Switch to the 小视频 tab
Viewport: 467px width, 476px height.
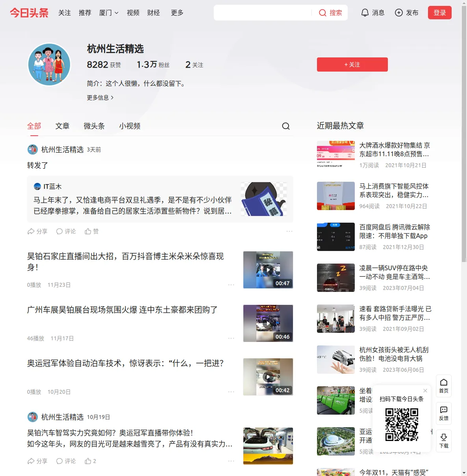point(130,126)
